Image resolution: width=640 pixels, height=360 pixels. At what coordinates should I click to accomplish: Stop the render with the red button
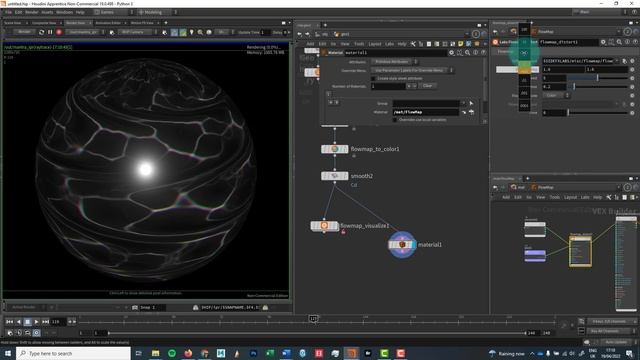pyautogui.click(x=59, y=32)
